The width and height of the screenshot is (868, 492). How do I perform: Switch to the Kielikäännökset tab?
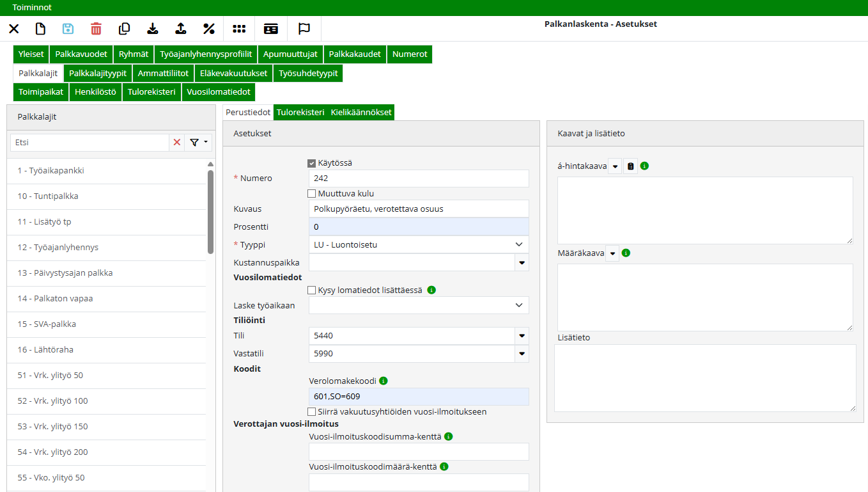[x=361, y=112]
